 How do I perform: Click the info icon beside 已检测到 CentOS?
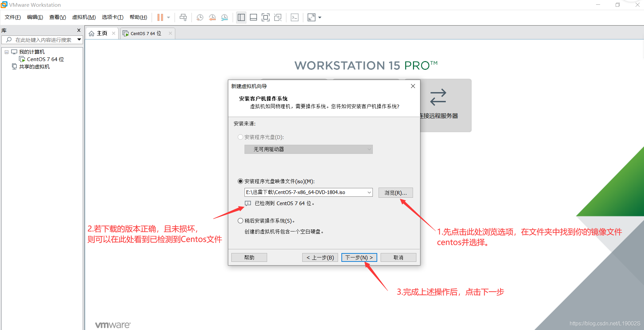pos(248,203)
